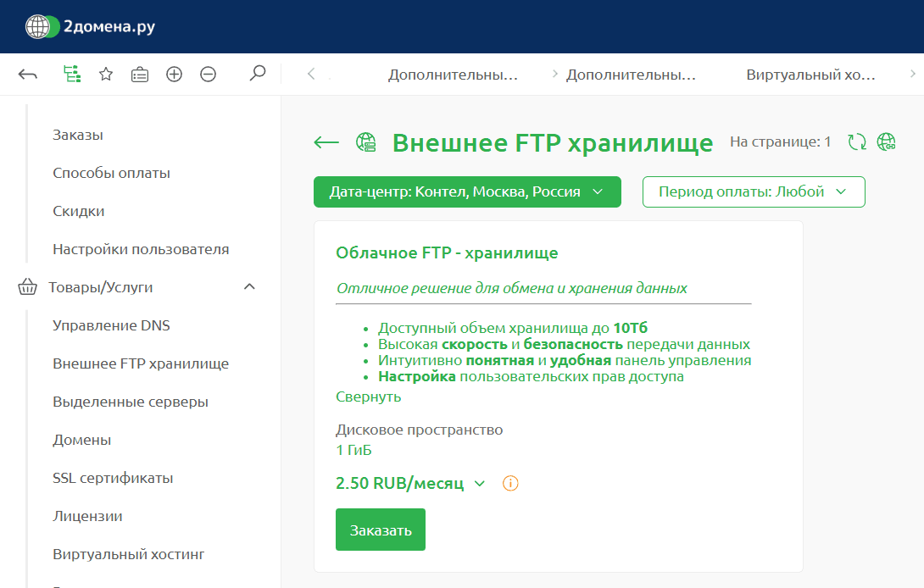Open the green menu tree icon
This screenshot has height=588, width=924.
[72, 75]
